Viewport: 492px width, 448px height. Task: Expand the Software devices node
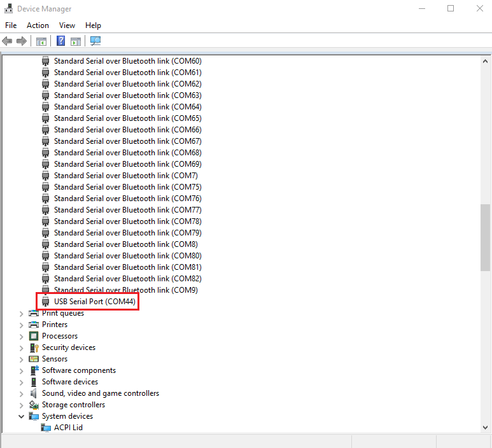[x=22, y=382]
